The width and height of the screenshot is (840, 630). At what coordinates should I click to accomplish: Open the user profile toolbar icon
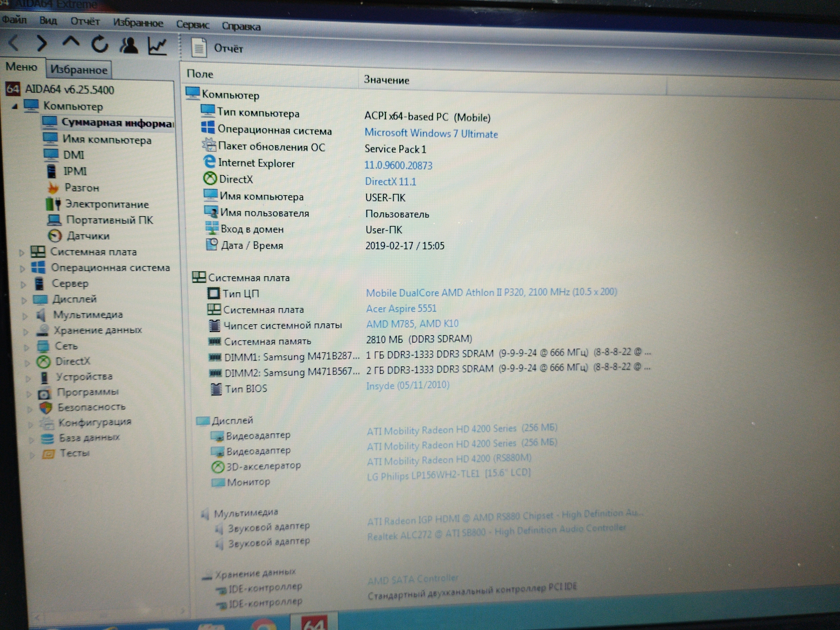pos(129,45)
